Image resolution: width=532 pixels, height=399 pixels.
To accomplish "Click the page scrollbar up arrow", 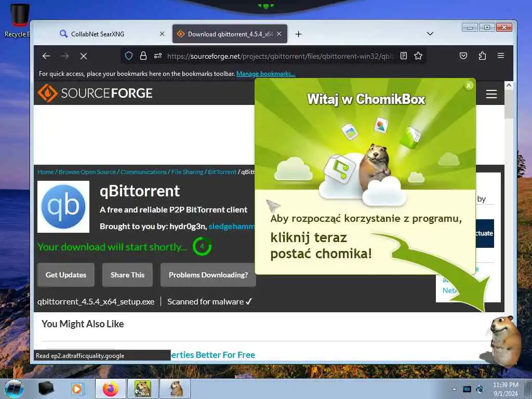I will [509, 85].
